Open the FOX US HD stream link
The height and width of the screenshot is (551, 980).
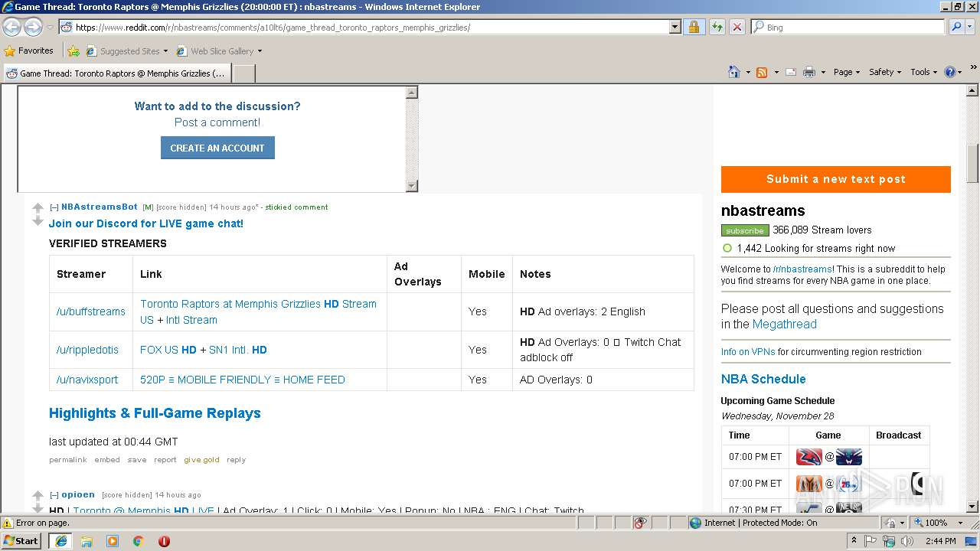[168, 350]
